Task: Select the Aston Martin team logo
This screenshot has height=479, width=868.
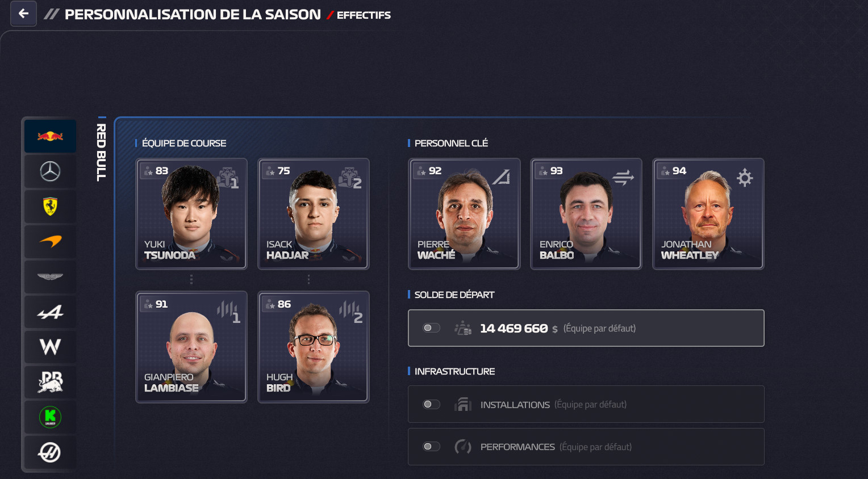Action: (50, 277)
